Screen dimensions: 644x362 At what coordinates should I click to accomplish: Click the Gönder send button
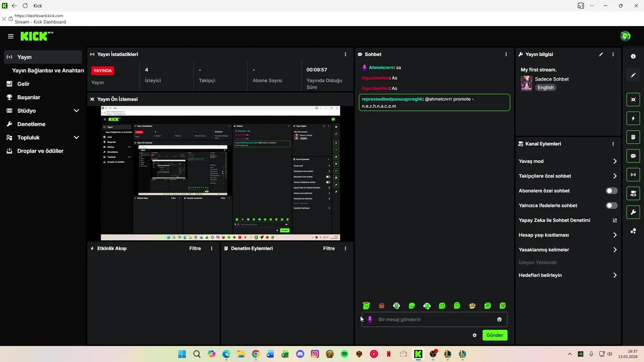coord(495,335)
